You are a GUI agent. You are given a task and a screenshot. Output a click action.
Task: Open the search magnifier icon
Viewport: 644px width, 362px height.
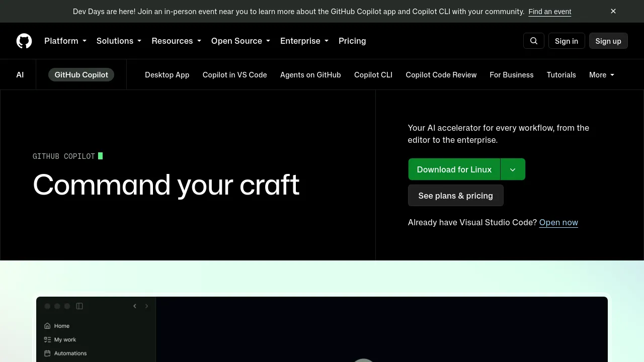point(534,41)
